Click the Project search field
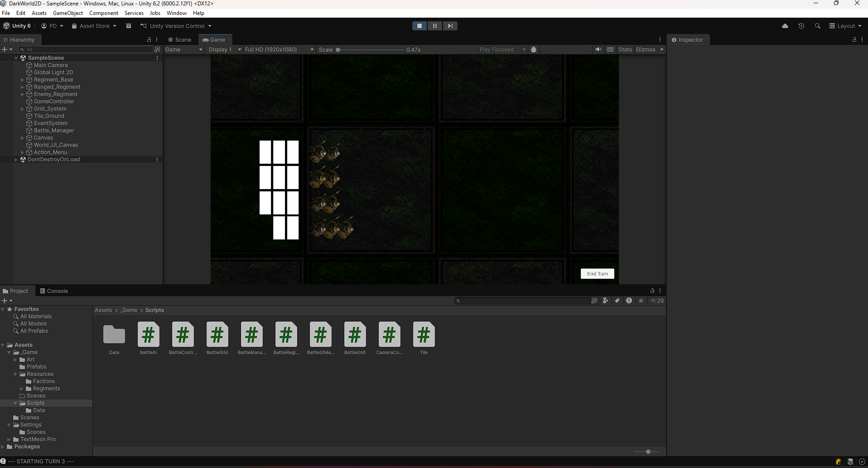This screenshot has width=868, height=468. (524, 301)
